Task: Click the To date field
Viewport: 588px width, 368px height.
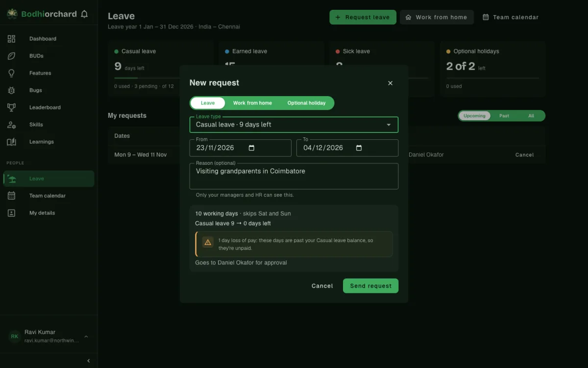Action: 347,148
